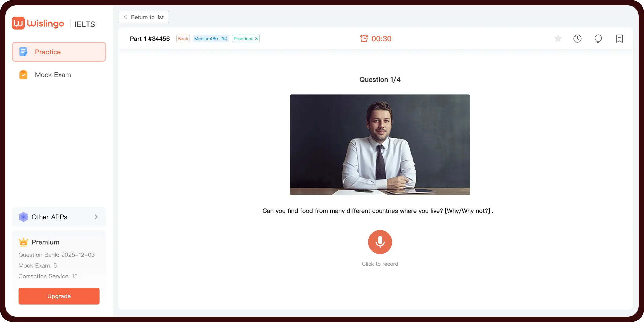Select the IELTS app label
The height and width of the screenshot is (322, 644).
click(x=85, y=24)
